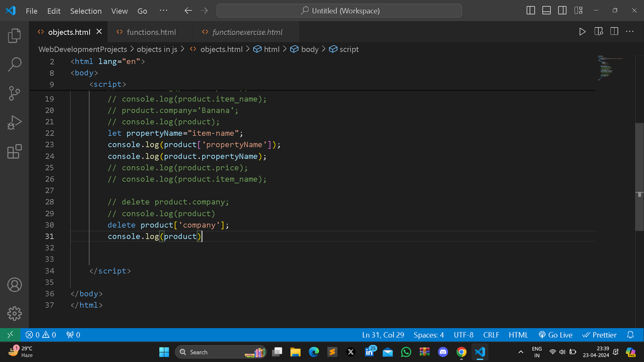
Task: Click sticky scroll line <script>
Action: [x=108, y=84]
